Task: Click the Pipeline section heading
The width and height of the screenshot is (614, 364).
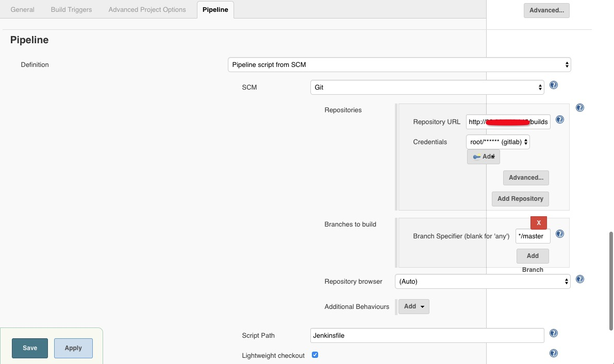Action: click(29, 40)
